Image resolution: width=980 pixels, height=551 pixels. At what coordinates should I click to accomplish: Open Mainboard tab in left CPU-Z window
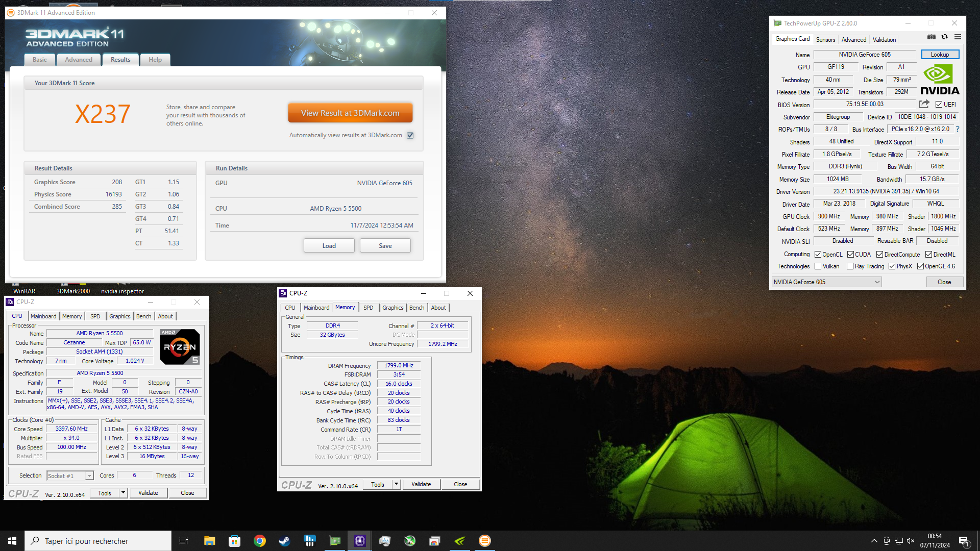[x=43, y=316]
